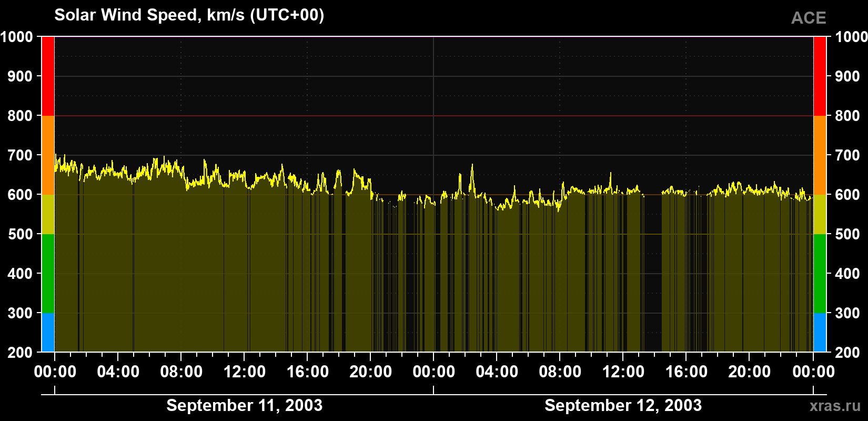868x421 pixels.
Task: Click the 04:00 time label for September 11
Action: click(x=118, y=372)
